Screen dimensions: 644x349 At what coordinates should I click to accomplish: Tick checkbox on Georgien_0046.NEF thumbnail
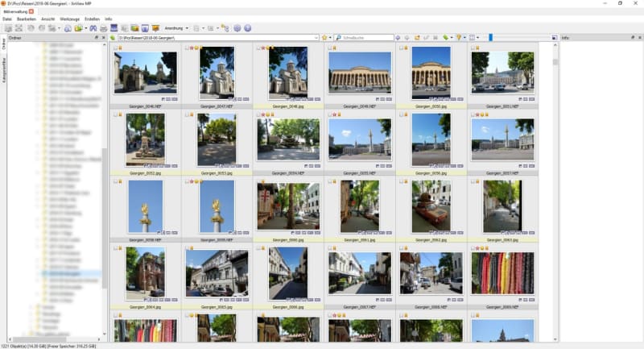point(115,48)
